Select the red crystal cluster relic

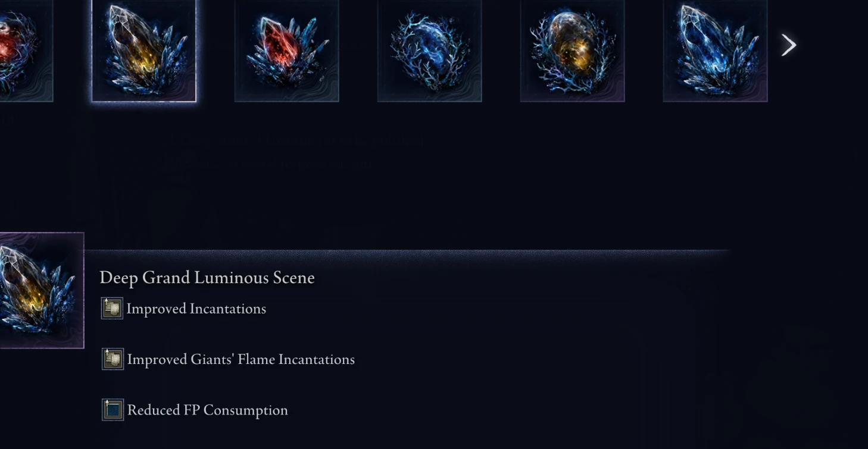click(286, 51)
